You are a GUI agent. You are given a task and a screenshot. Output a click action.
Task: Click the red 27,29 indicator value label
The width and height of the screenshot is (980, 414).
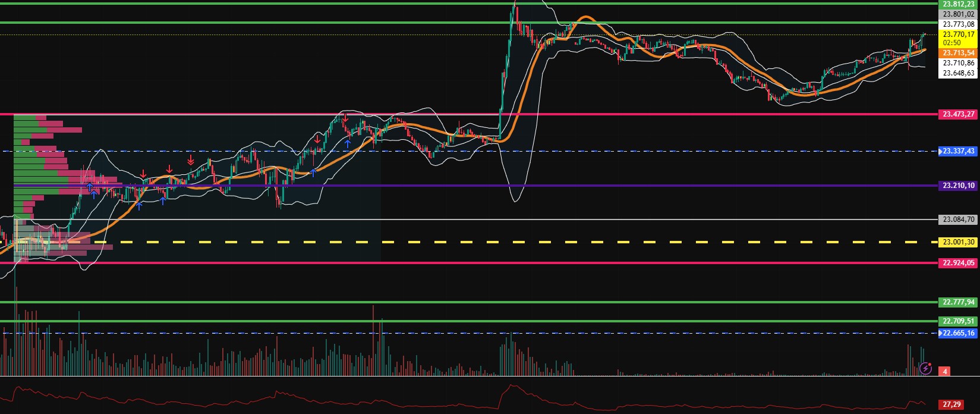click(x=951, y=404)
